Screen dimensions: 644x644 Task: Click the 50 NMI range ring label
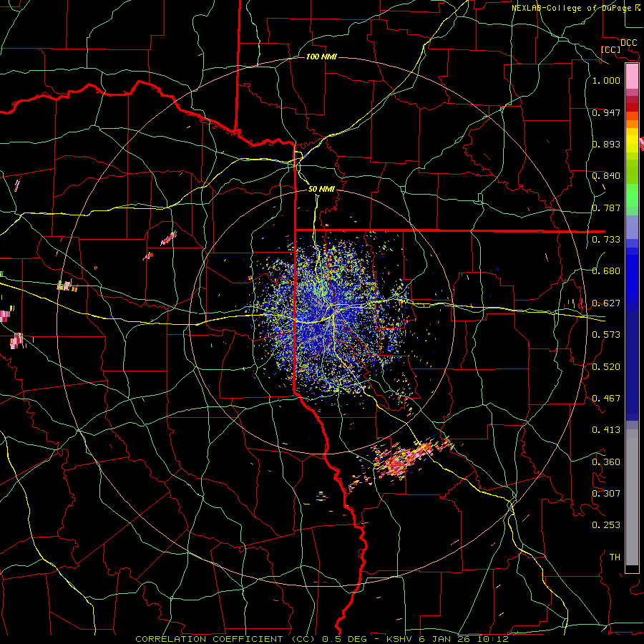(x=321, y=189)
